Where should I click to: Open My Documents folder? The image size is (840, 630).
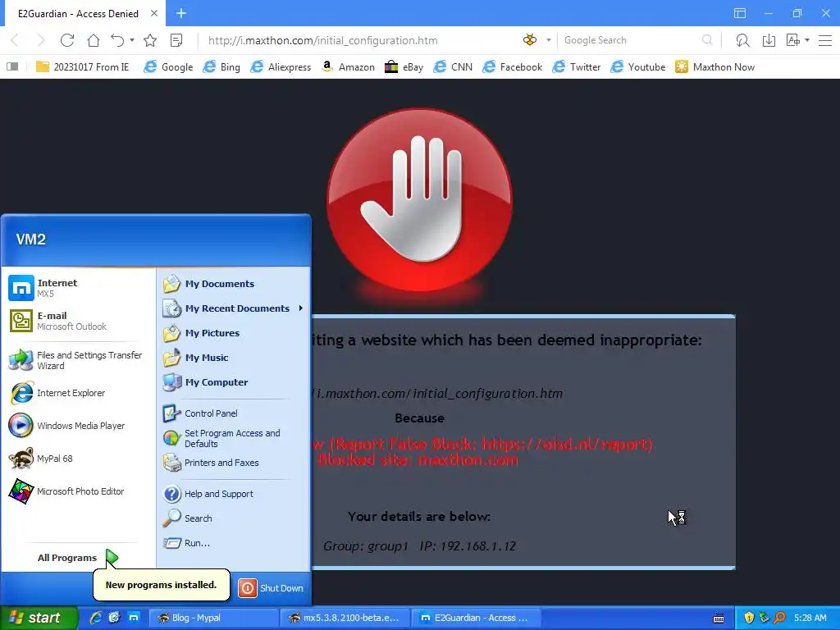[234, 284]
